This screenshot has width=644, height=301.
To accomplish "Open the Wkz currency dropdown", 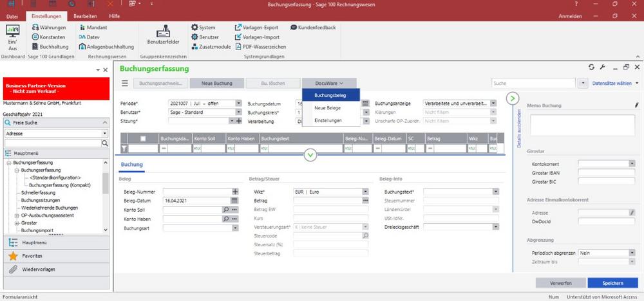I will [x=365, y=192].
